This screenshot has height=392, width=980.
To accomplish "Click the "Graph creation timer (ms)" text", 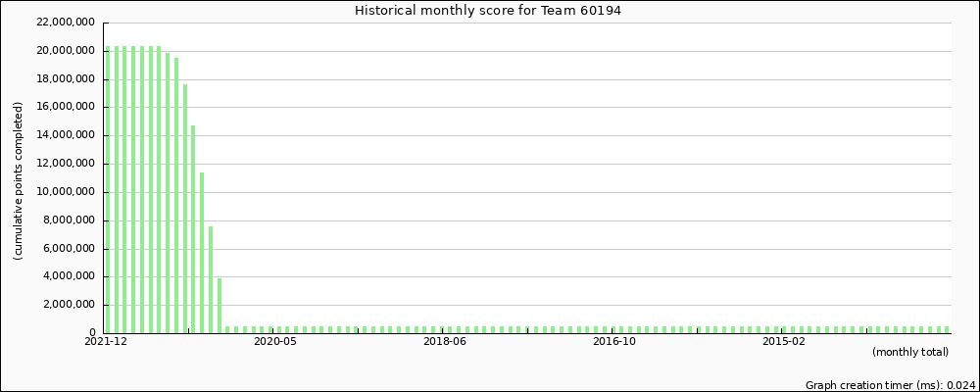I will (x=890, y=385).
